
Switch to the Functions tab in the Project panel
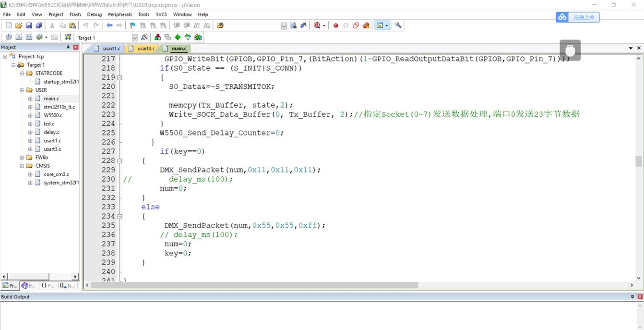pyautogui.click(x=48, y=286)
